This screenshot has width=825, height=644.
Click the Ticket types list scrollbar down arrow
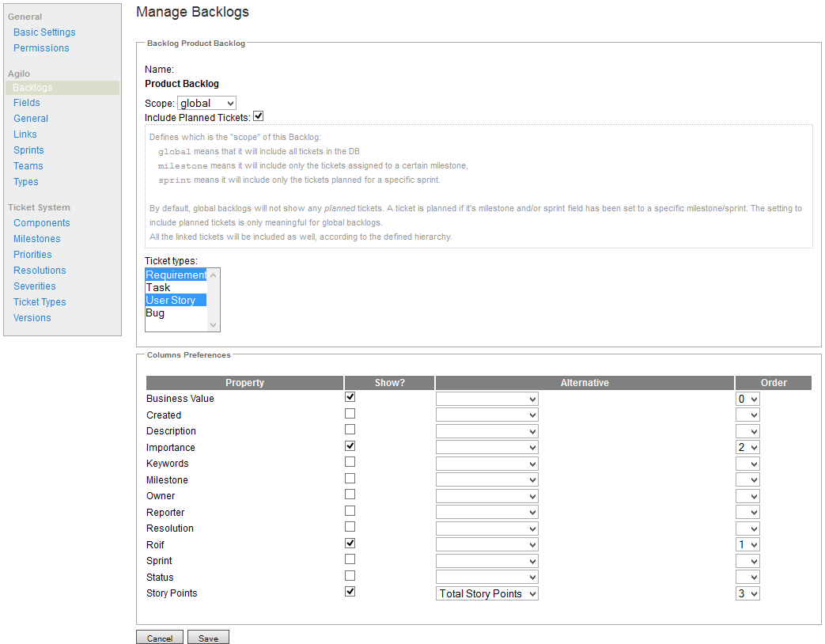[213, 324]
